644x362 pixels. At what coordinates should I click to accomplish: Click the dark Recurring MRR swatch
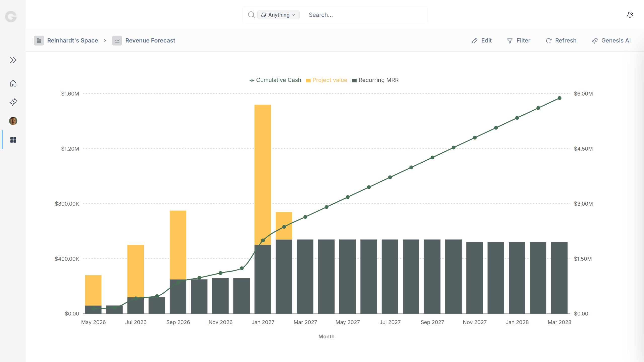(354, 80)
